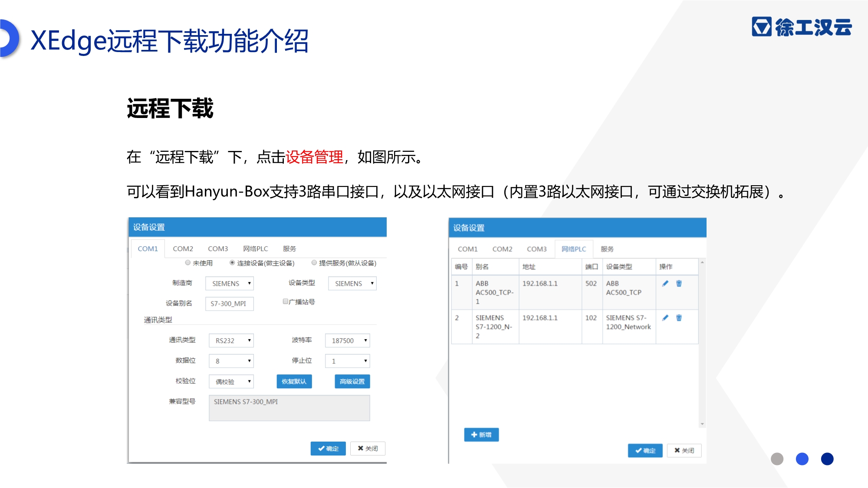Confirm with 确定 in left dialog

[328, 449]
